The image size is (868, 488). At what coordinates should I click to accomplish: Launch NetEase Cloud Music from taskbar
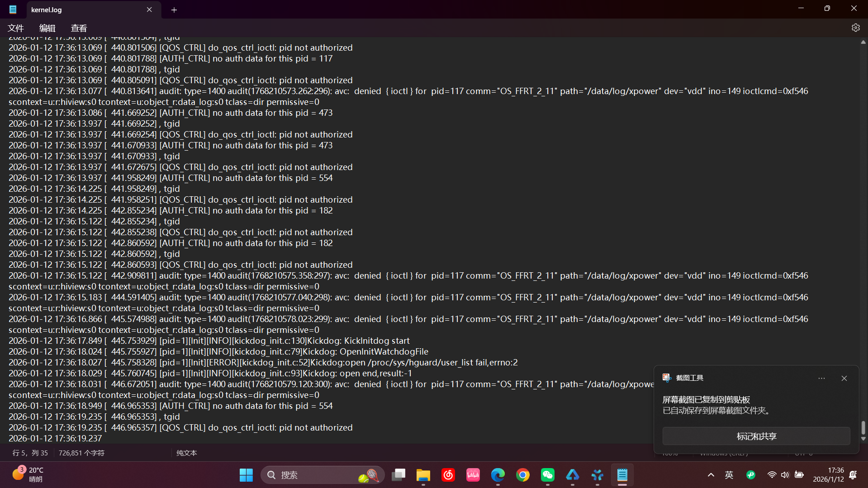pyautogui.click(x=448, y=475)
